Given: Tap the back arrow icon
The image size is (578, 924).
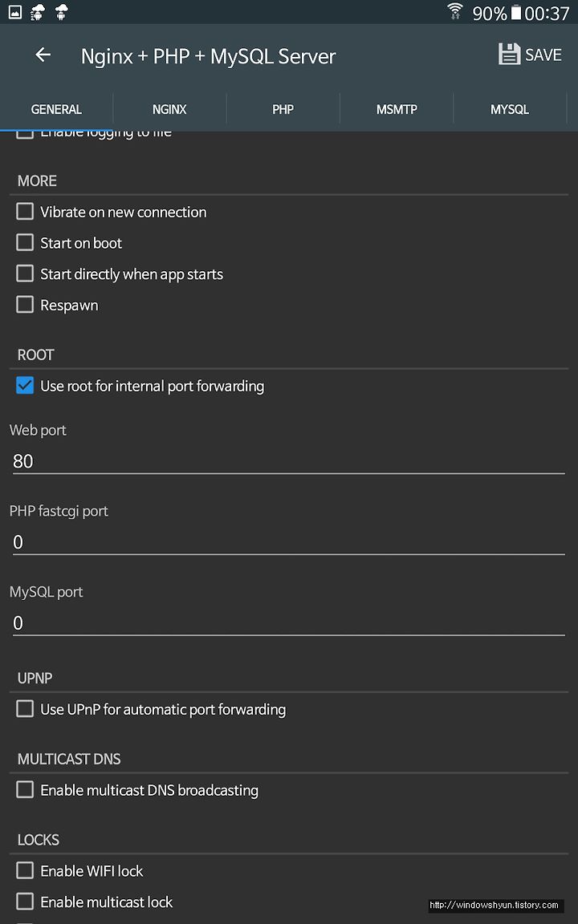Looking at the screenshot, I should [43, 55].
